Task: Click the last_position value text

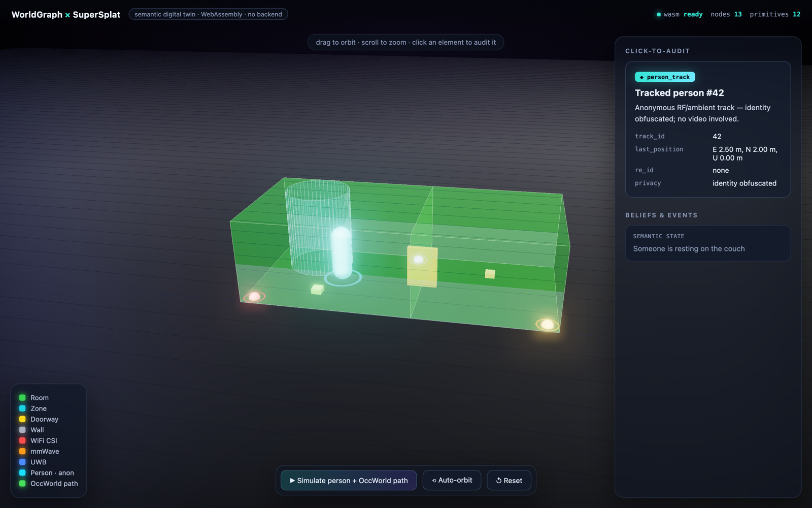Action: 745,153
